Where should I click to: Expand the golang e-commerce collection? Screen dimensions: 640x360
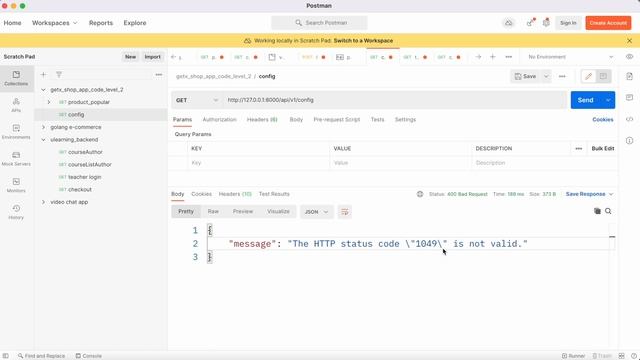click(x=43, y=127)
